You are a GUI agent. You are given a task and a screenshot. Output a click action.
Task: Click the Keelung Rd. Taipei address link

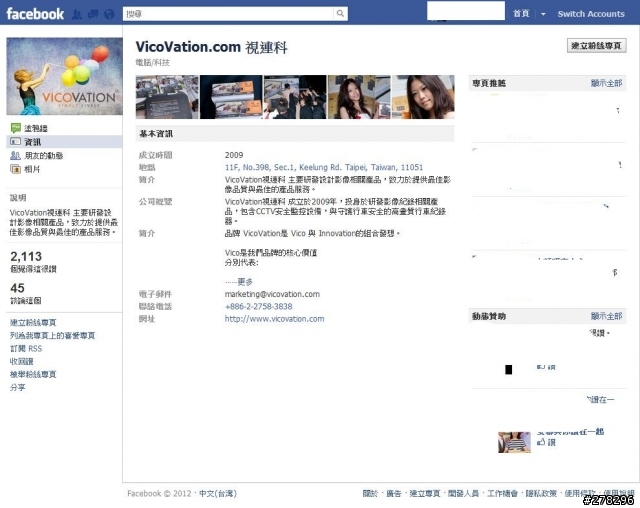point(324,167)
